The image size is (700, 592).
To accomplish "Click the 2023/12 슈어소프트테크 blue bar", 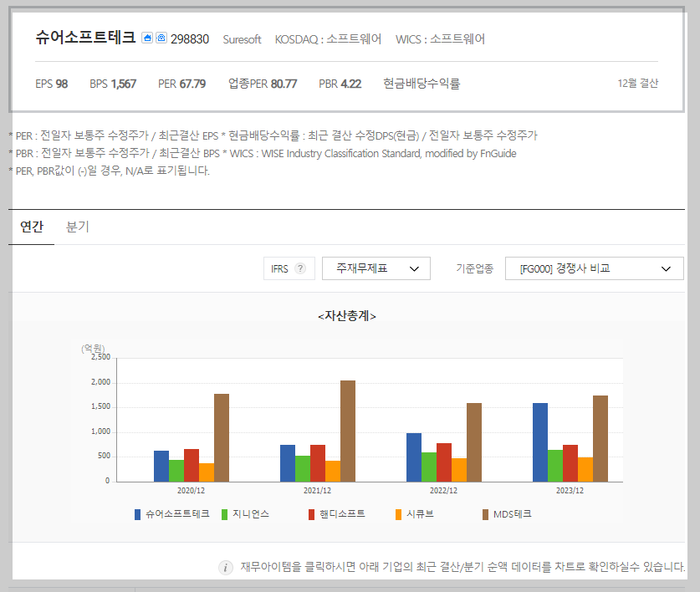I will click(x=540, y=442).
